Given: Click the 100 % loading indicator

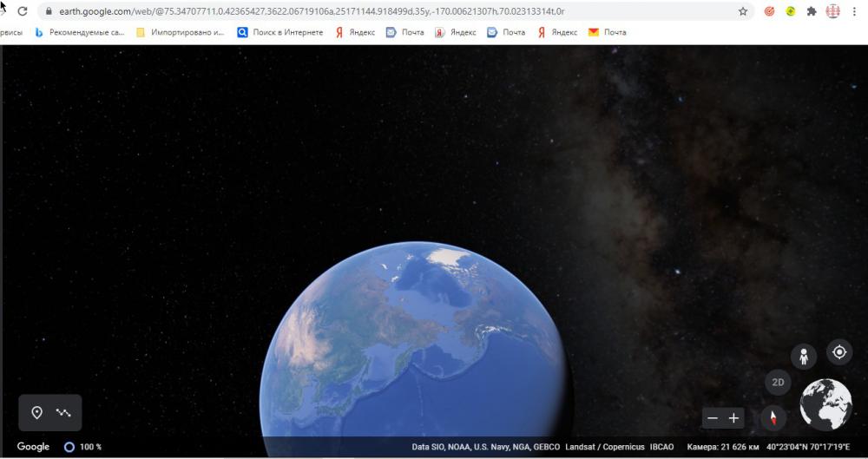Looking at the screenshot, I should pos(83,447).
